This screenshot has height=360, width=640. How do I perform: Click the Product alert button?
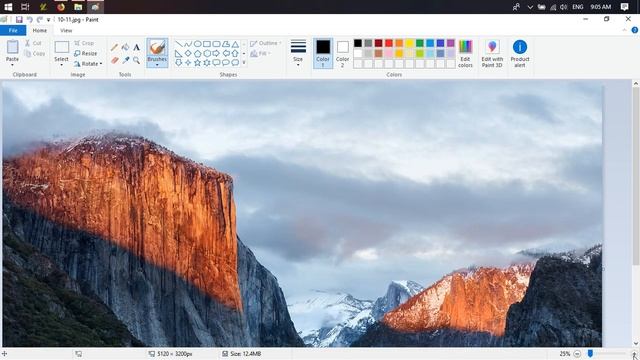520,53
